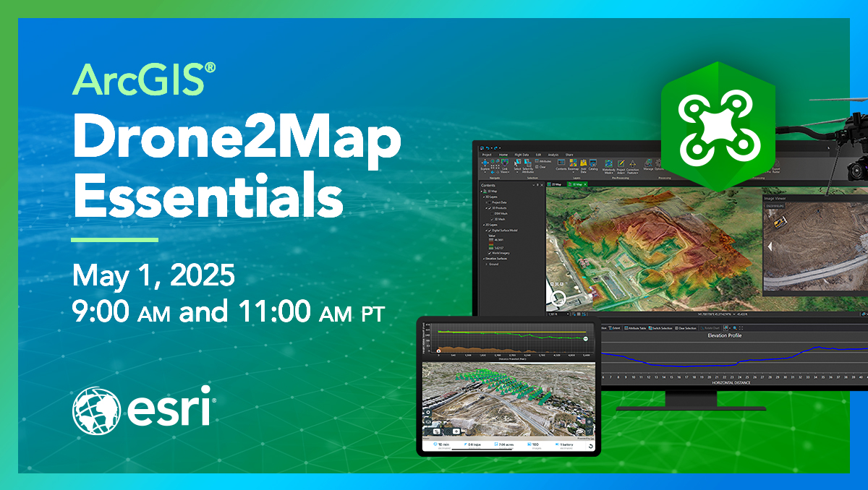
Task: Click Attribute Table on chart toolbar
Action: pyautogui.click(x=635, y=328)
